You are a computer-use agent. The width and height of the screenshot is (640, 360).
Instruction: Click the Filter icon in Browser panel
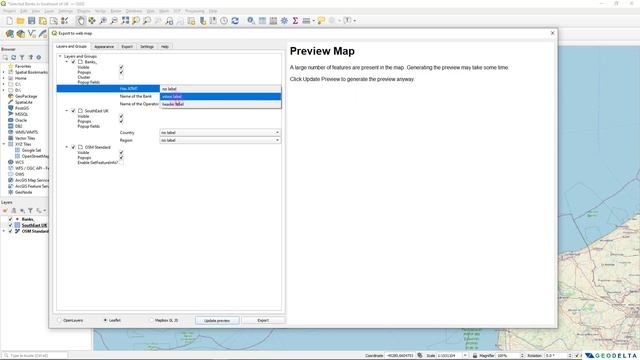click(x=22, y=58)
